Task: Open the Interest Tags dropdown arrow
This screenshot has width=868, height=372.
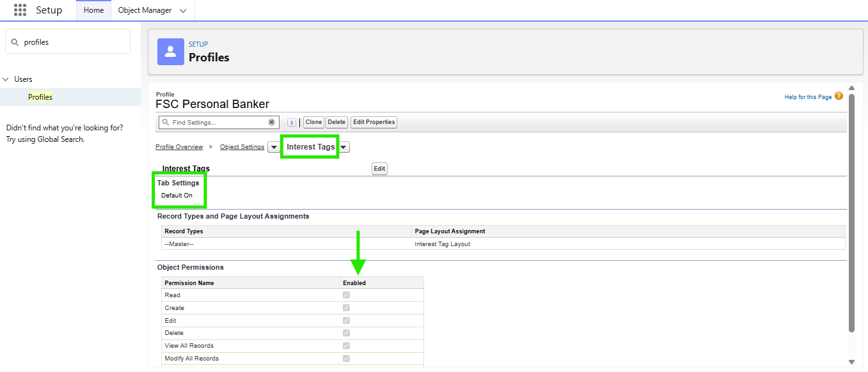Action: (x=343, y=147)
